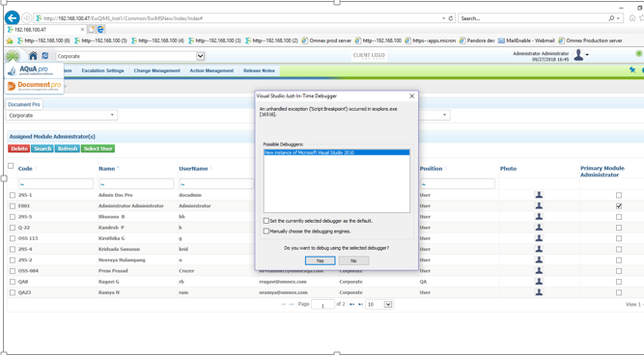Viewport: 644px width, 355px height.
Task: Sort by the Position column header
Action: coord(431,169)
